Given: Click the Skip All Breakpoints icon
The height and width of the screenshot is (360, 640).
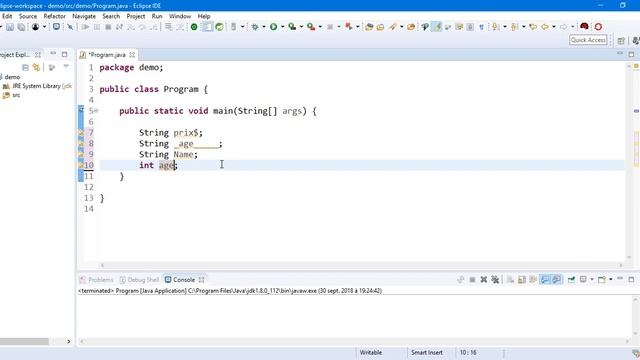Looking at the screenshot, I should coord(70,27).
